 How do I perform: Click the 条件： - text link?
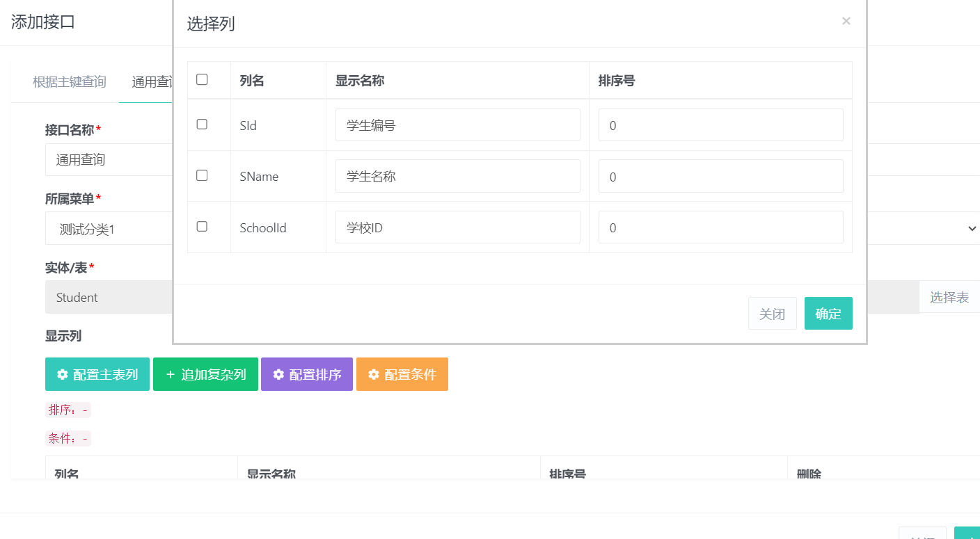(x=68, y=437)
